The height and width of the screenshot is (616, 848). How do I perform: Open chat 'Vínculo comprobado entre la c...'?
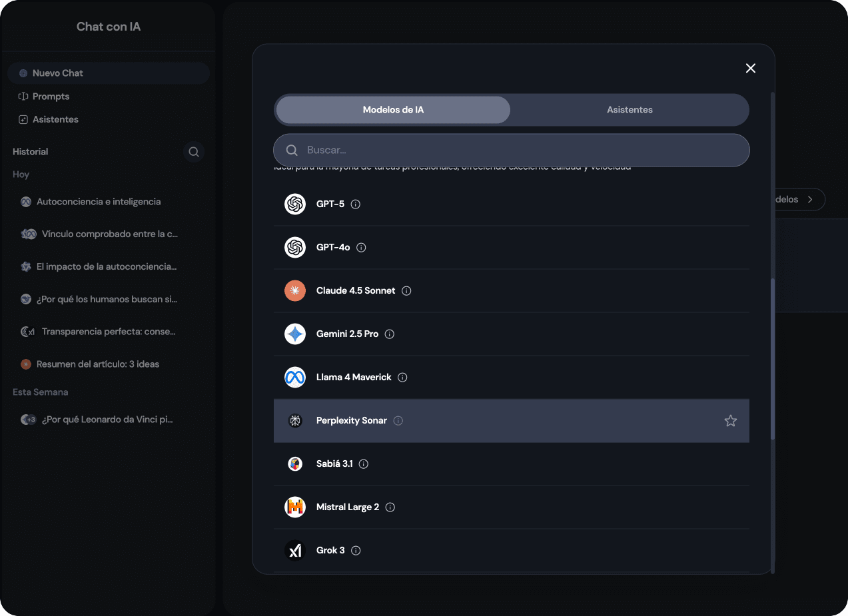(x=109, y=234)
